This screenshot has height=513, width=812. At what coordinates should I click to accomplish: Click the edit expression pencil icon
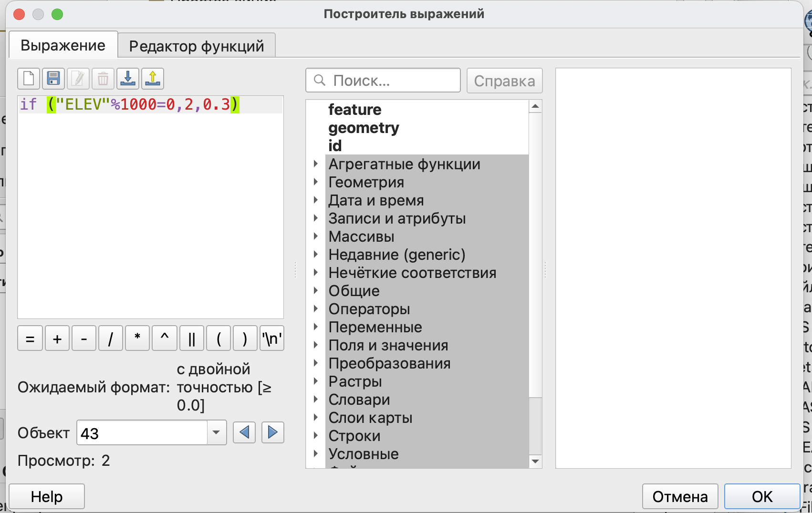coord(78,79)
